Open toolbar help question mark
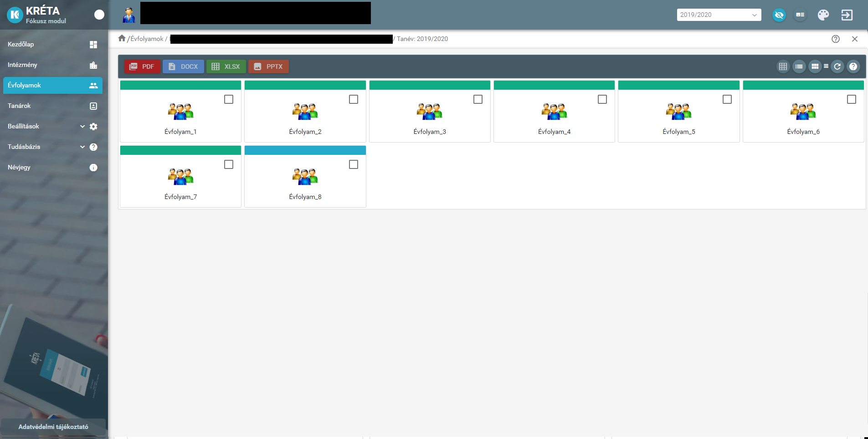The width and height of the screenshot is (868, 439). click(x=853, y=66)
